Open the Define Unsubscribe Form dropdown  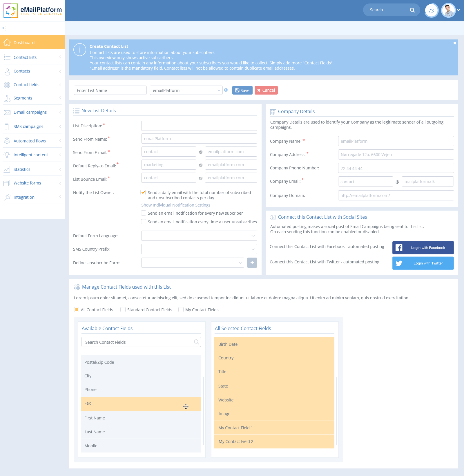click(193, 263)
